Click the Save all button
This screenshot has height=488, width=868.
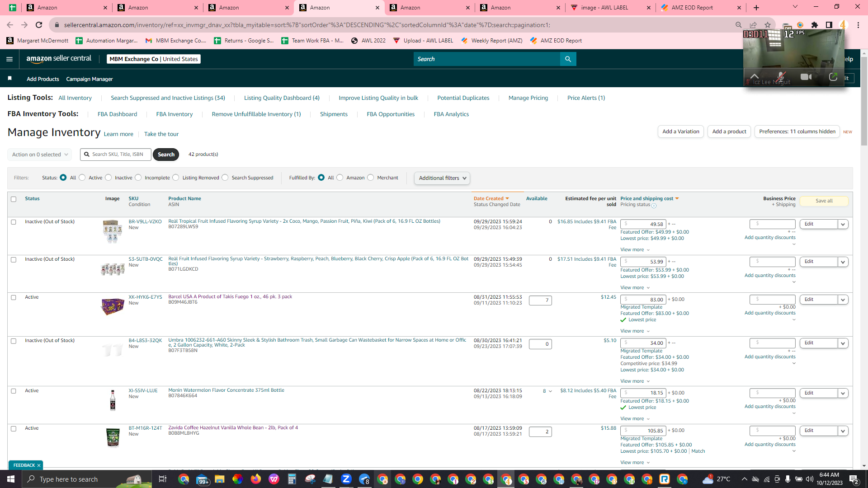(x=824, y=201)
